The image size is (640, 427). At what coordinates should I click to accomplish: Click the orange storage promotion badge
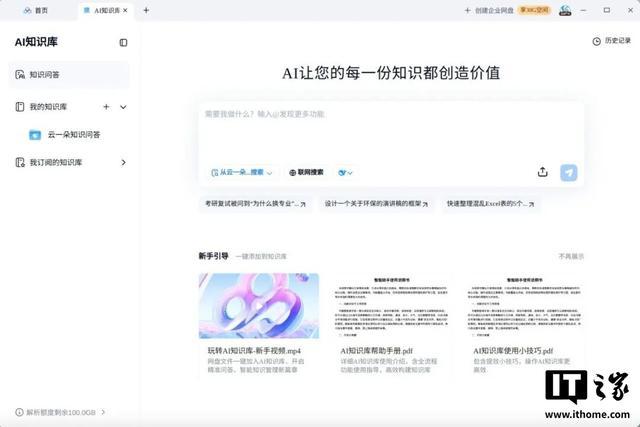click(x=534, y=10)
